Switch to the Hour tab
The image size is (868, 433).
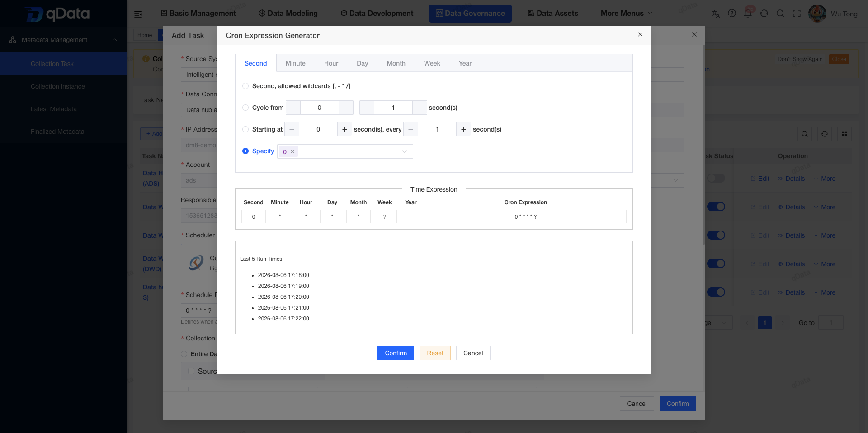pos(331,63)
